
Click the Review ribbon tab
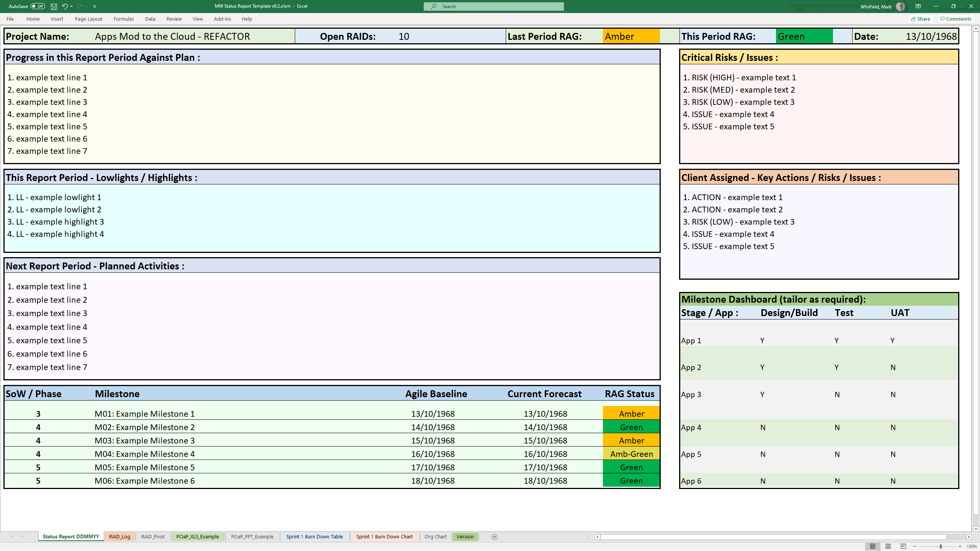click(x=174, y=19)
